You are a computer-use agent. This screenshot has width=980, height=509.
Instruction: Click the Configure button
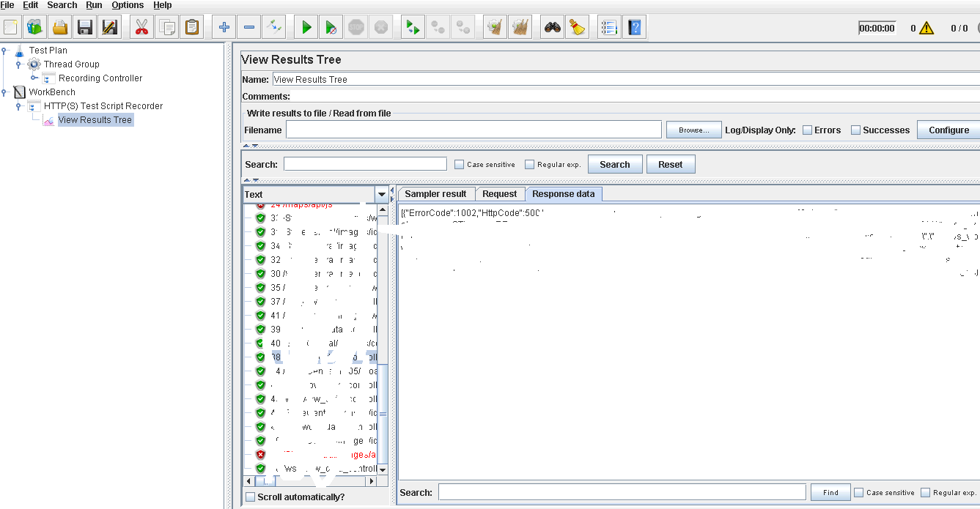pos(948,130)
